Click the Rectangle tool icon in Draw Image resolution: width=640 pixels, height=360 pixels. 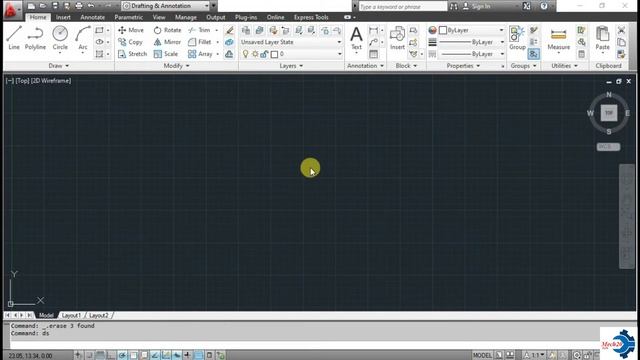[x=99, y=30]
